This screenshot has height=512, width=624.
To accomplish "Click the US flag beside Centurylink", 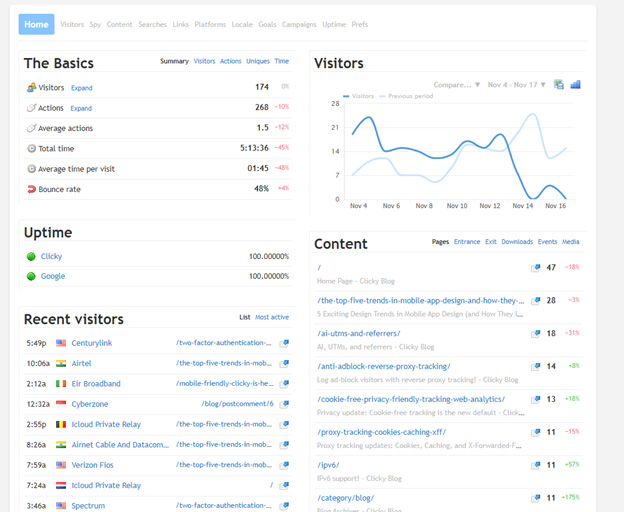I will (61, 343).
